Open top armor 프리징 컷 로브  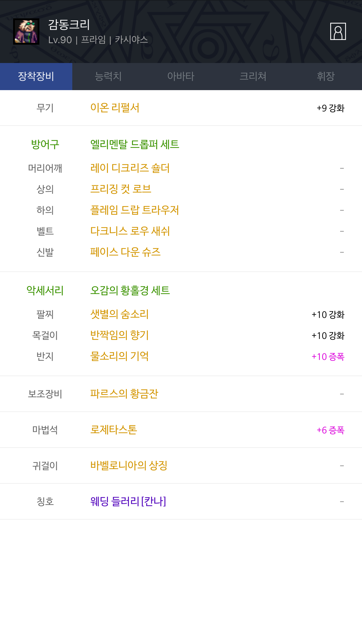pyautogui.click(x=121, y=189)
